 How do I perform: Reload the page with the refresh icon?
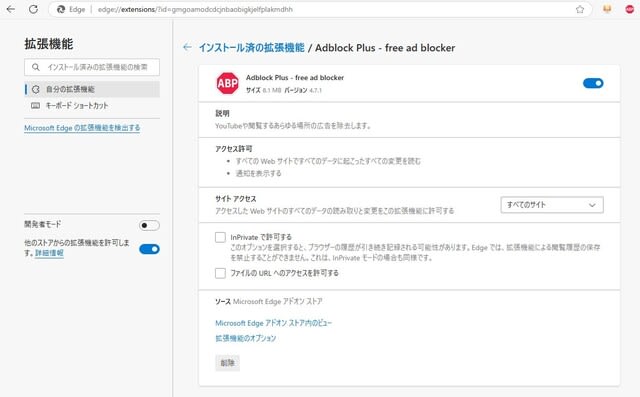33,9
